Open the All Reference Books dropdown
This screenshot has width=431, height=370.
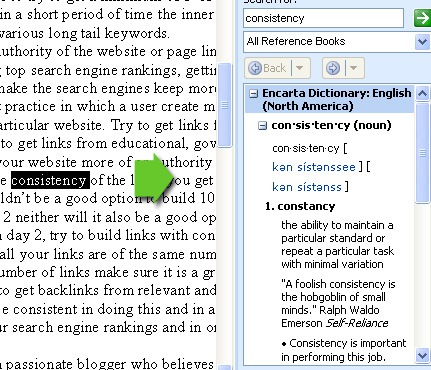(x=422, y=42)
